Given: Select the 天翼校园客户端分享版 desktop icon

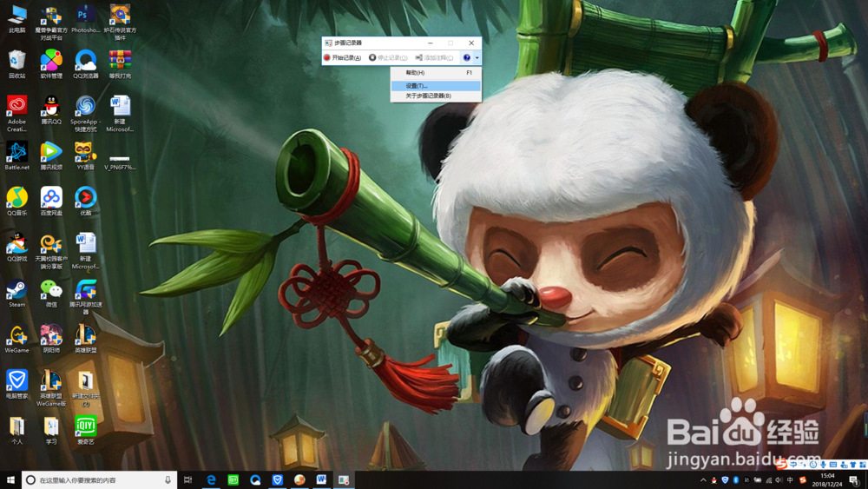Looking at the screenshot, I should coord(51,251).
